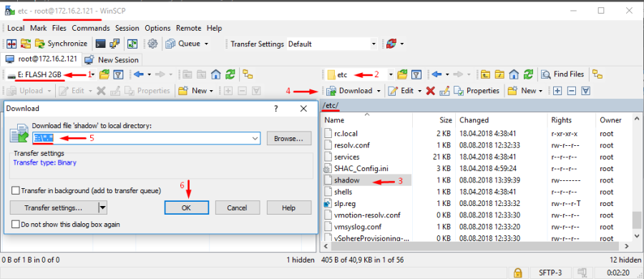Click the help question mark in Download dialog

[x=276, y=109]
